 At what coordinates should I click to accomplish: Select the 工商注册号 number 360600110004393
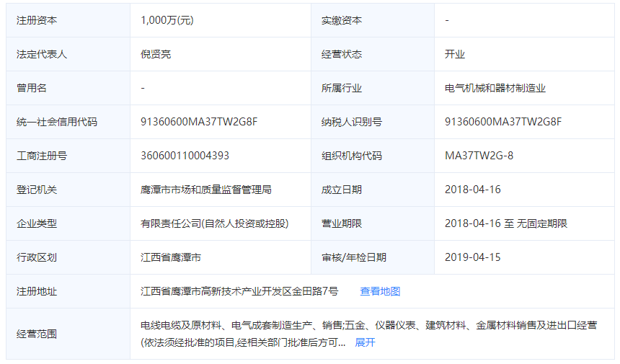(x=185, y=156)
